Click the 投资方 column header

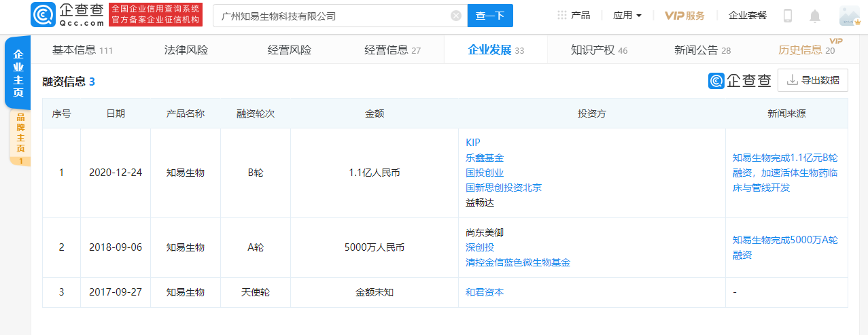click(x=592, y=113)
